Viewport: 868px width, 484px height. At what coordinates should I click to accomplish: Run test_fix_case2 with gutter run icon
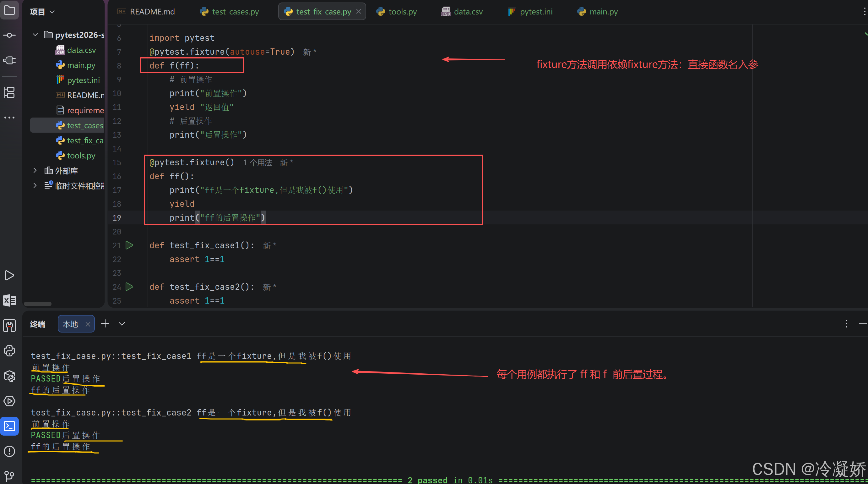click(x=129, y=287)
